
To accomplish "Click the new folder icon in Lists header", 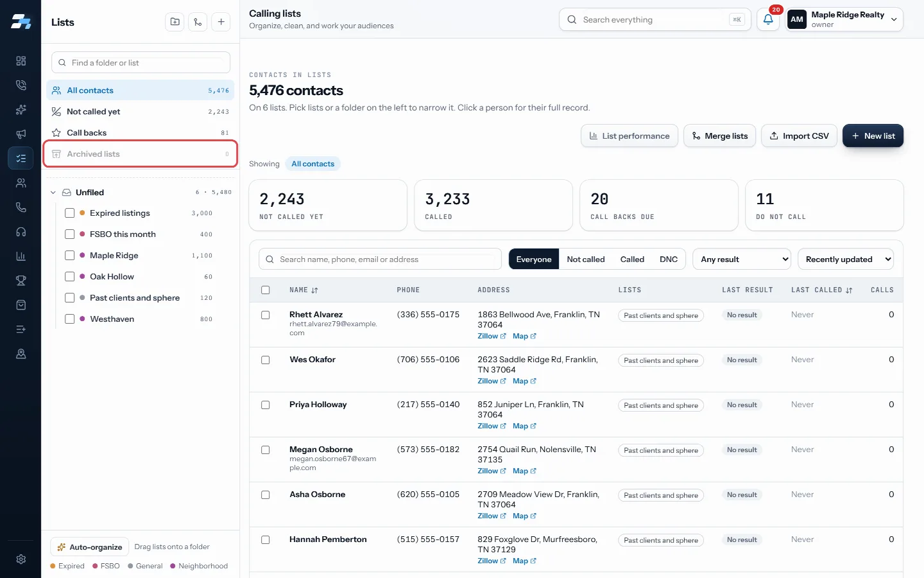I will tap(175, 22).
